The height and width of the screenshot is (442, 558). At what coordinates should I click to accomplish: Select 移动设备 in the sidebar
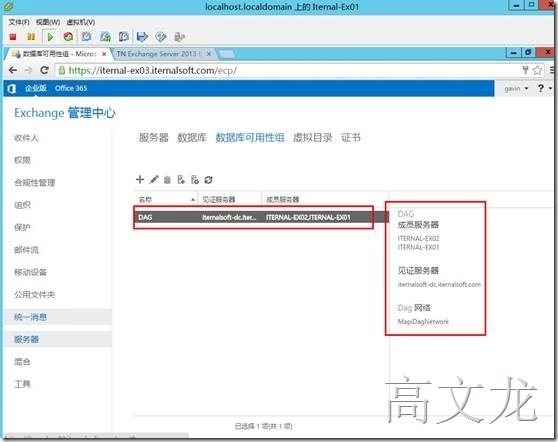(30, 272)
